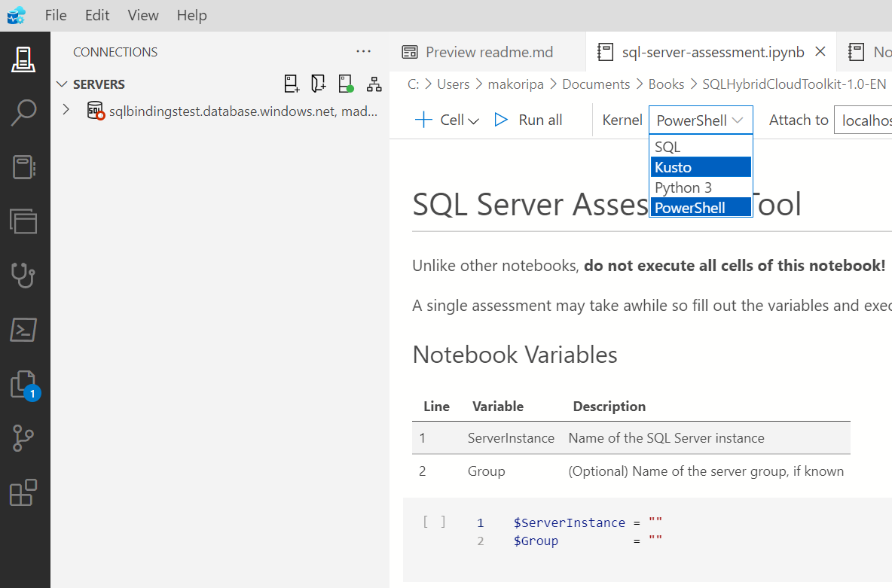Open the integrated Terminal view
Screen dimensions: 892x588
point(25,330)
